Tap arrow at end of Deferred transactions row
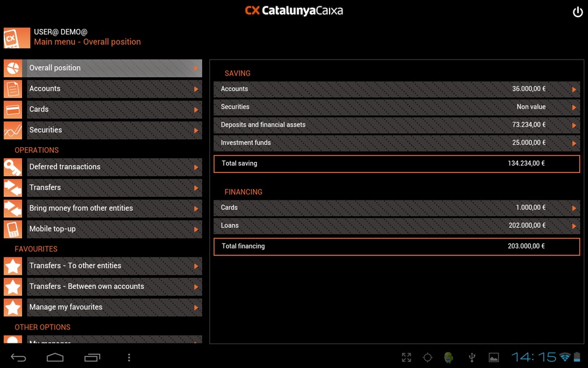This screenshot has width=588, height=368. (196, 167)
